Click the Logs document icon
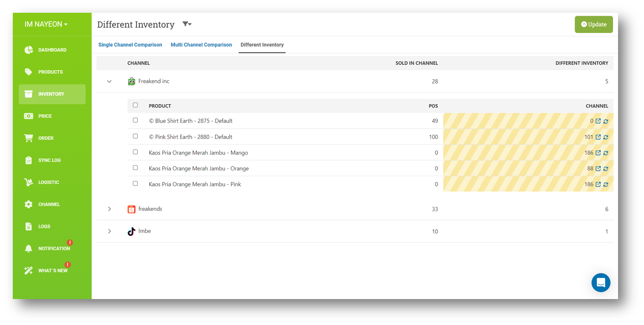The width and height of the screenshot is (644, 325). [28, 226]
